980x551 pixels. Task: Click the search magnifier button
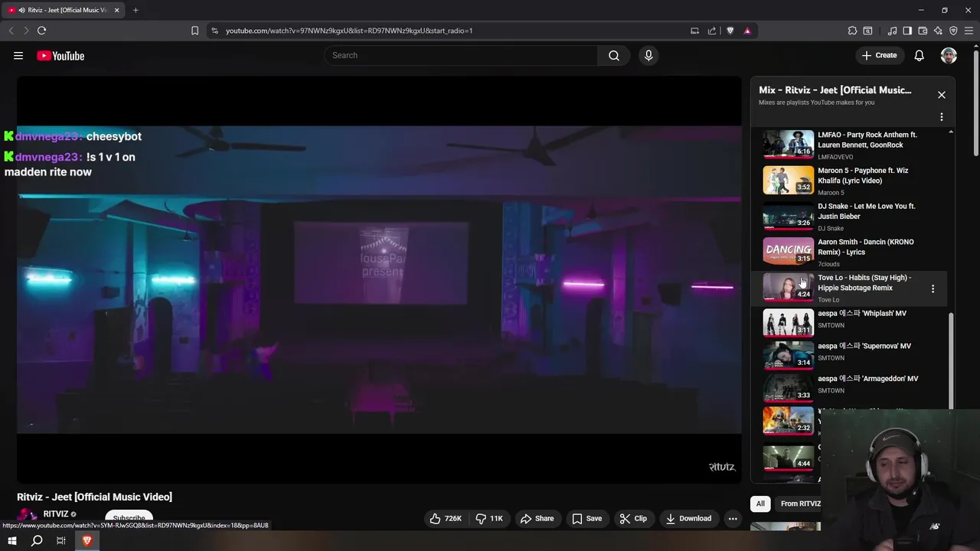[x=614, y=55]
